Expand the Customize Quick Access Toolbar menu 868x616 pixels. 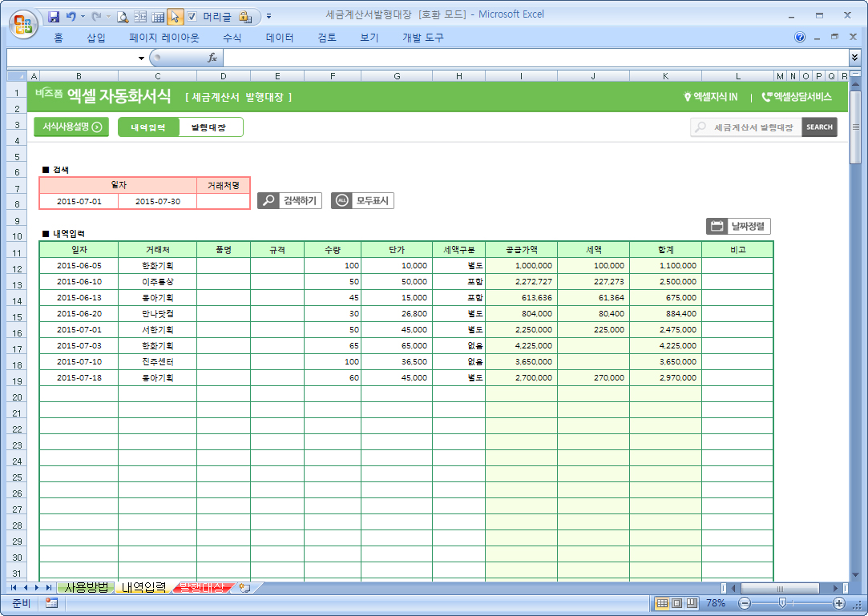tap(268, 16)
